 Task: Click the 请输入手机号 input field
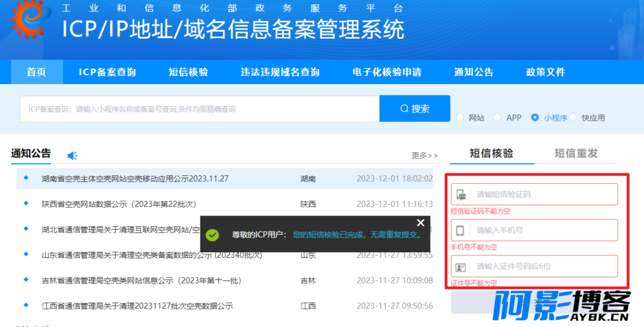pos(544,230)
